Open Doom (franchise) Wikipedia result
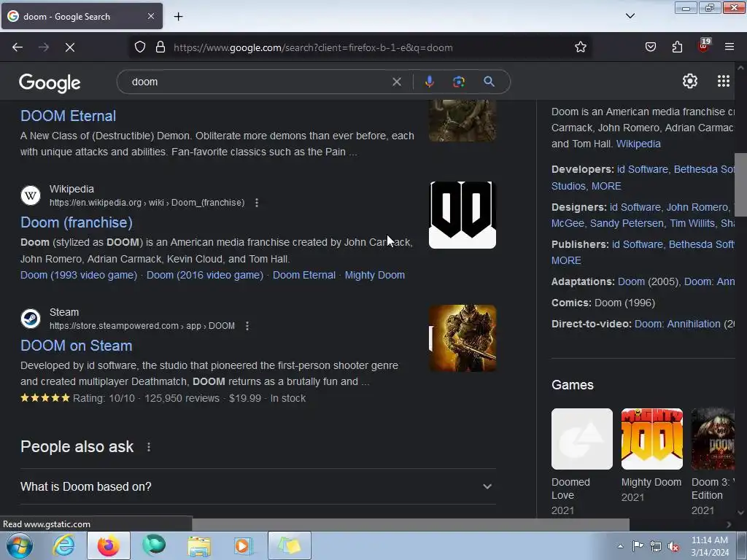Screen dimensions: 747x560 coord(76,222)
